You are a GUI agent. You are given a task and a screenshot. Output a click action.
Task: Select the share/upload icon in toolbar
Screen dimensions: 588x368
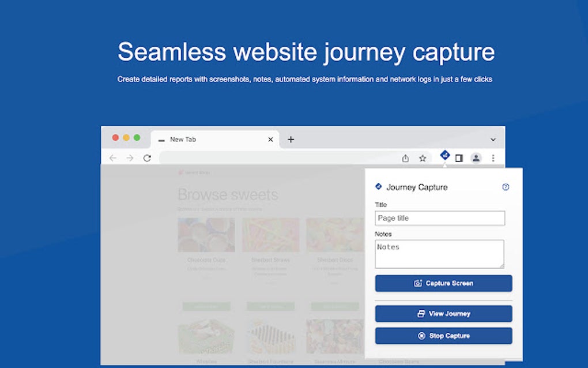coord(405,157)
